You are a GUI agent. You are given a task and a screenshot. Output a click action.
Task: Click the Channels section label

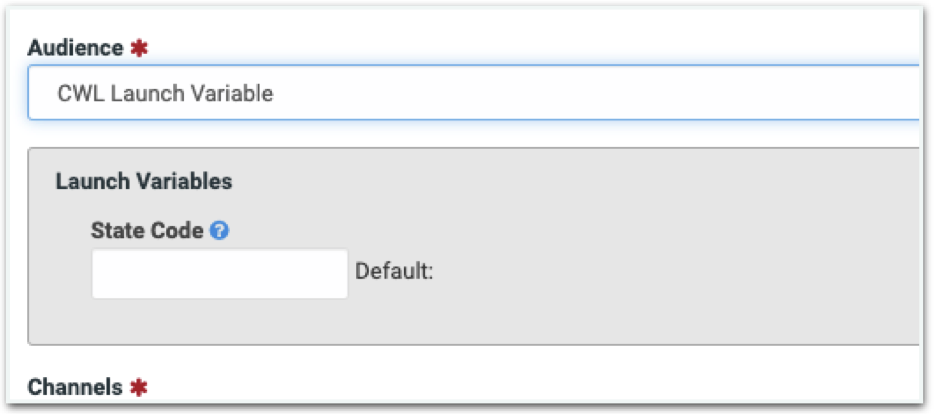pyautogui.click(x=75, y=388)
